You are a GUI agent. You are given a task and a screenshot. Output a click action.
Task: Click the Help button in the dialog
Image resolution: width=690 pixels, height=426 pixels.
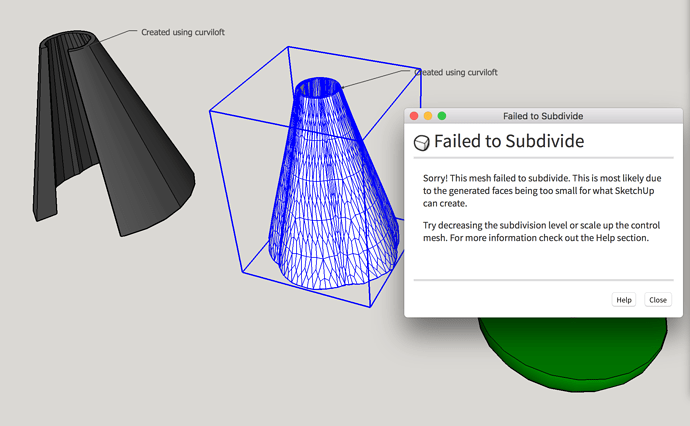click(624, 300)
